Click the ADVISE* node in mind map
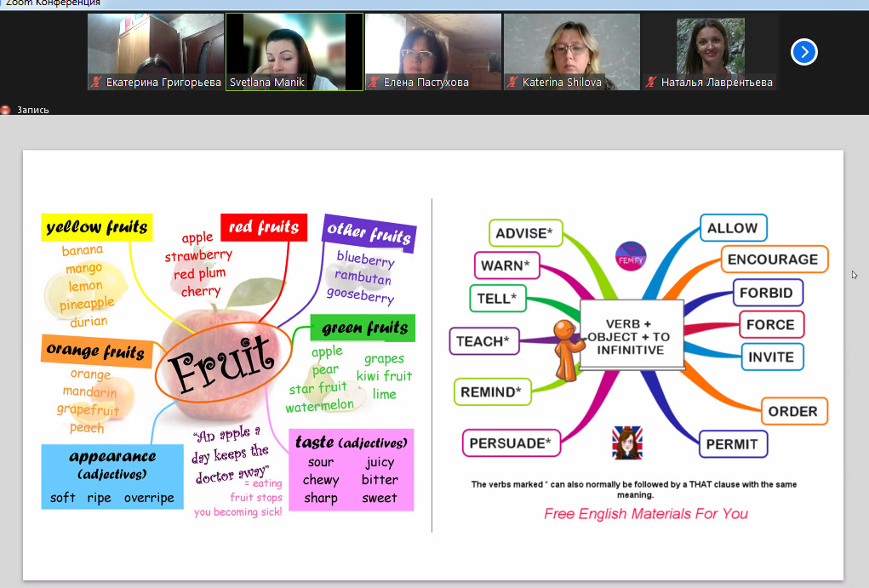 pyautogui.click(x=524, y=233)
